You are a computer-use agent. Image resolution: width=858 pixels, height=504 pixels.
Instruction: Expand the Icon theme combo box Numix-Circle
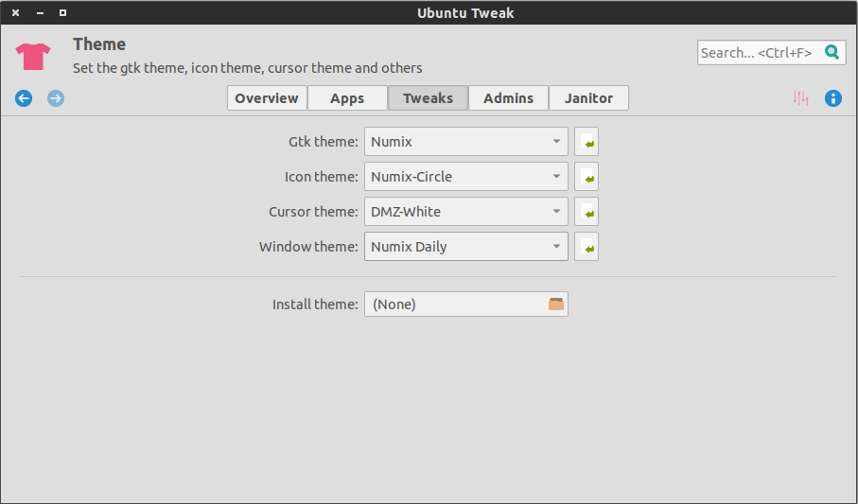coord(466,177)
